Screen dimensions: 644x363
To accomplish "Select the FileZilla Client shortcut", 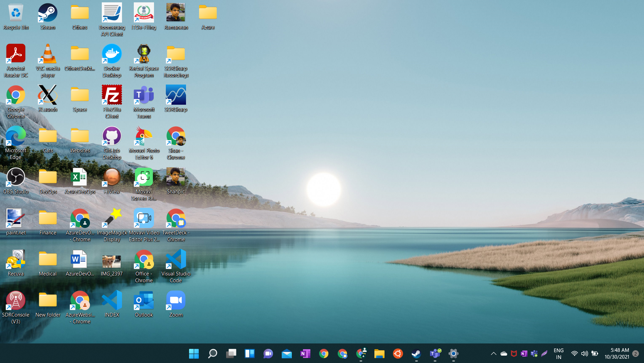I will pos(112,102).
